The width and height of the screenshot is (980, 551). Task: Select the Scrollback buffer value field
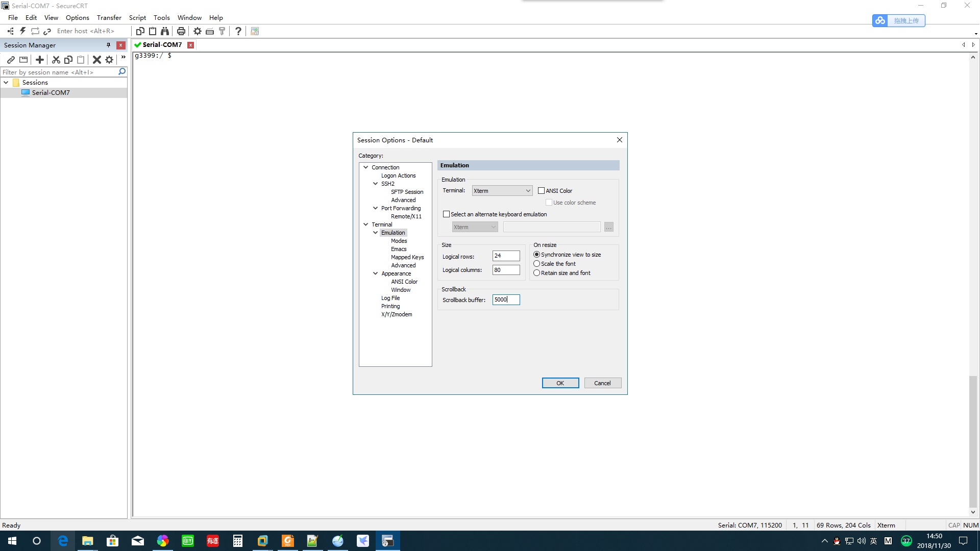506,299
